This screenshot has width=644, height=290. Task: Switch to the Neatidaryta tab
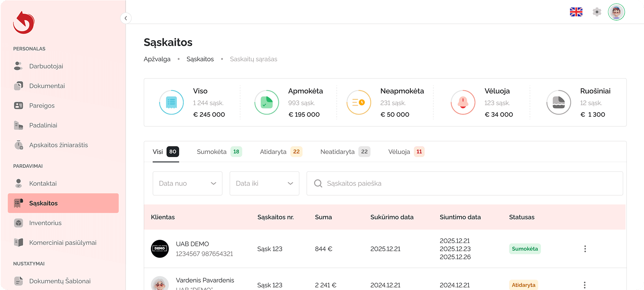pos(345,152)
